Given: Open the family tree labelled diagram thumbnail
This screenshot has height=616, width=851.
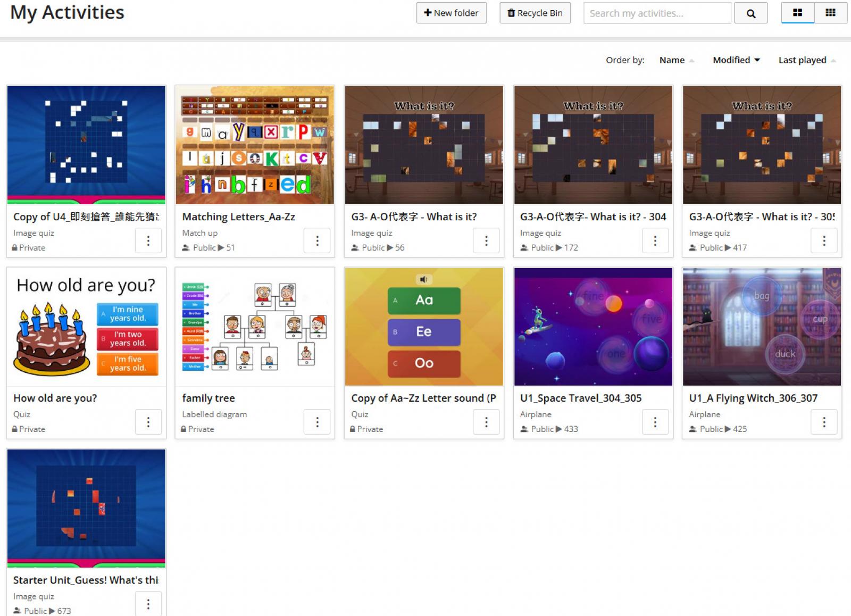Looking at the screenshot, I should [255, 327].
